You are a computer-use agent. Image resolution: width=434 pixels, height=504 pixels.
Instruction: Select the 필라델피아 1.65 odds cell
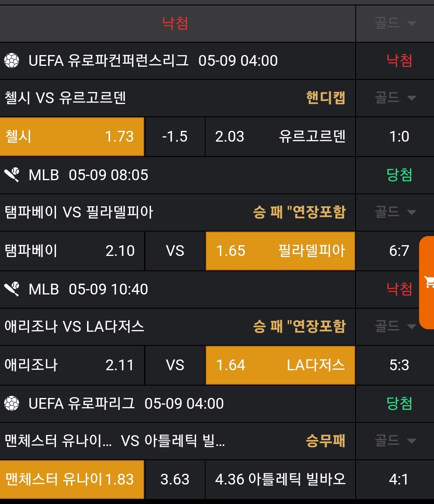tap(280, 251)
